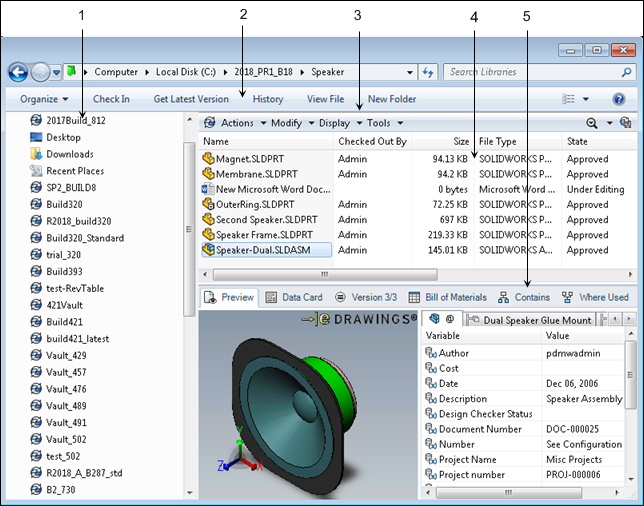This screenshot has width=644, height=506.
Task: Select the Speaker-Dual.SLDASM assembly icon
Action: [208, 250]
